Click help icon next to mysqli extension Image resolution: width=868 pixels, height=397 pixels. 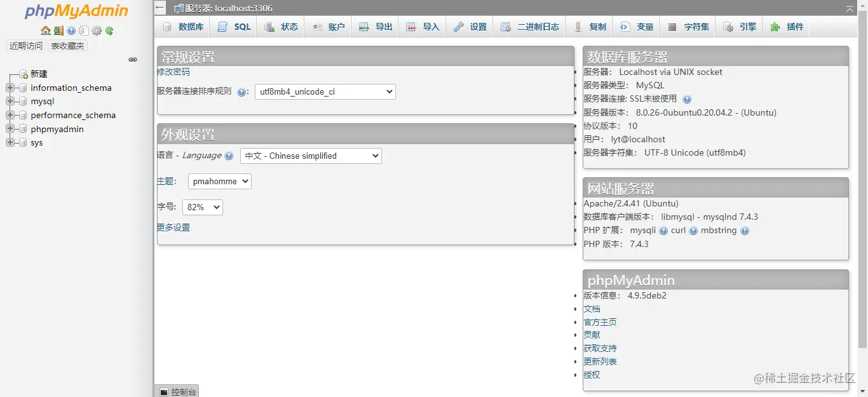click(663, 231)
